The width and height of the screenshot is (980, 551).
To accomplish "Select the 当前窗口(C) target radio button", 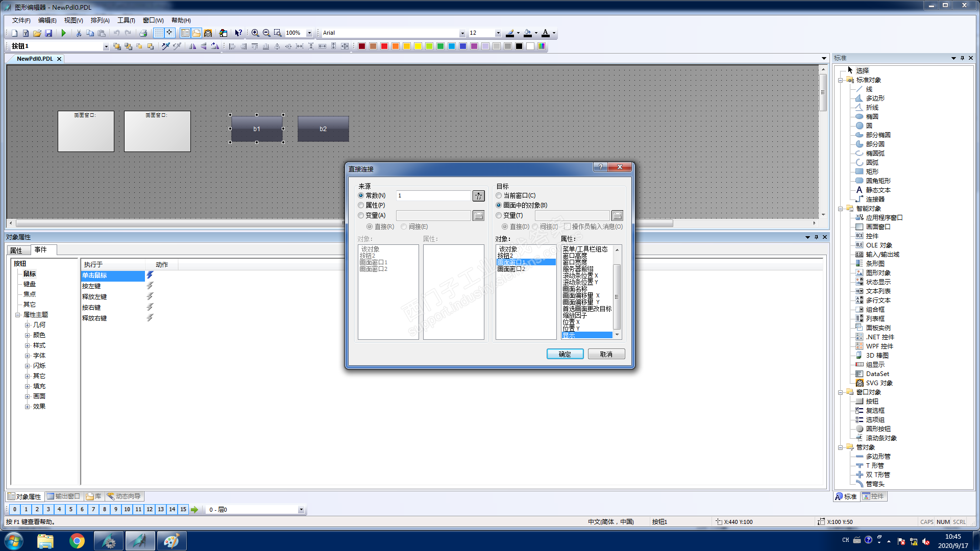I will tap(499, 196).
